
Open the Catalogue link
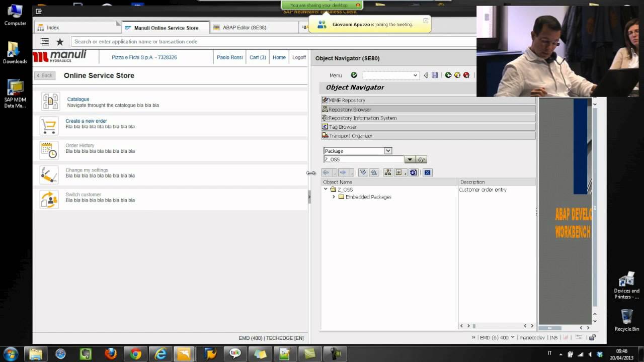click(x=78, y=100)
